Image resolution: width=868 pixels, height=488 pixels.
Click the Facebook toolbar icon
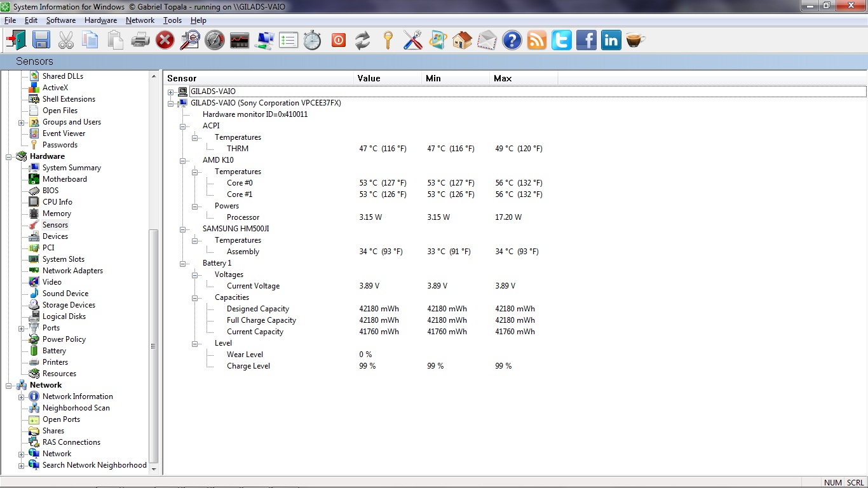click(x=586, y=41)
